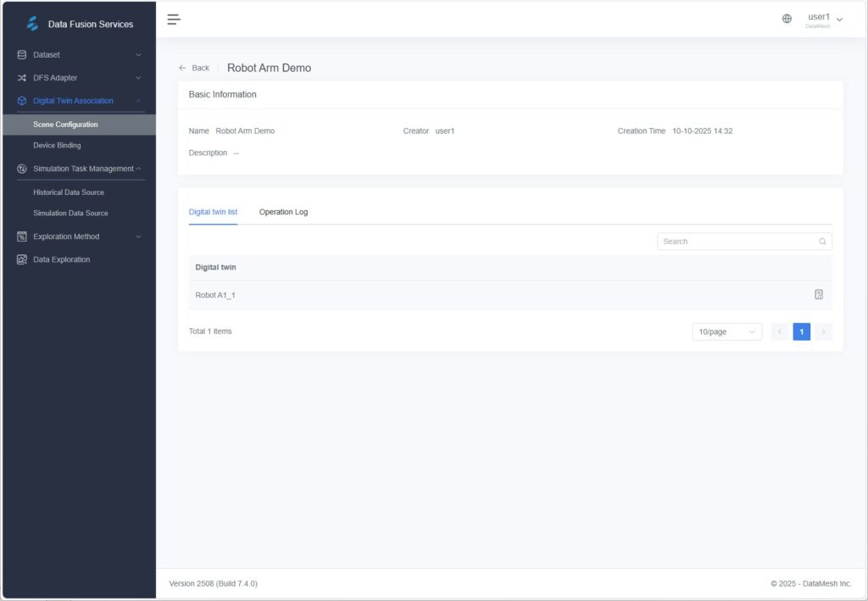The image size is (868, 601).
Task: Click the language globe icon
Action: (x=786, y=17)
